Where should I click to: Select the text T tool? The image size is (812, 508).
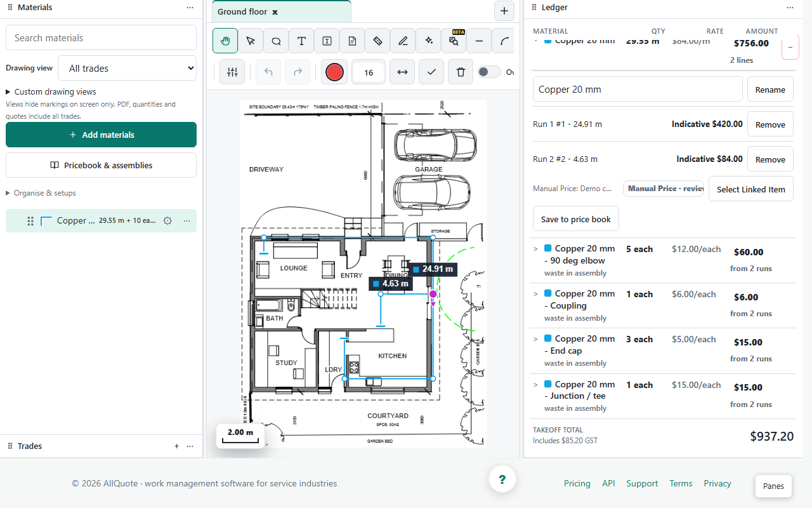coord(301,41)
